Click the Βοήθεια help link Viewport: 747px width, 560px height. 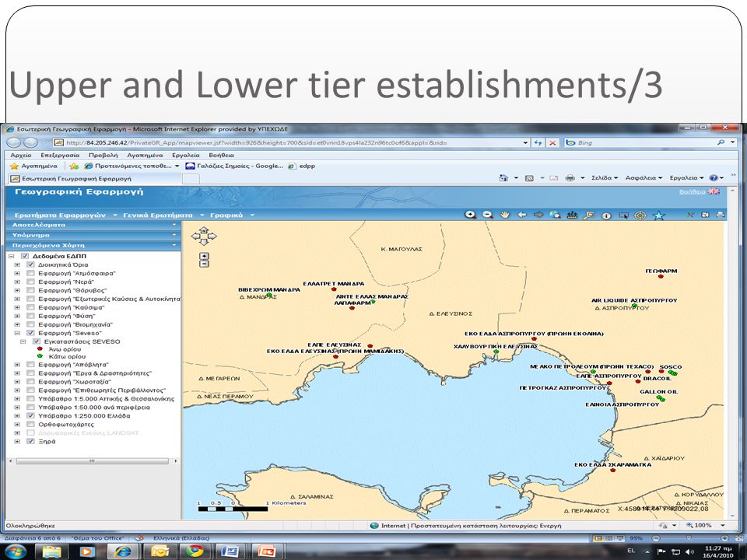(692, 191)
